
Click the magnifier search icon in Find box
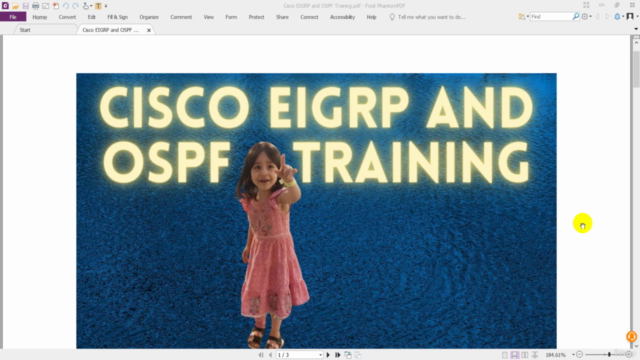576,16
